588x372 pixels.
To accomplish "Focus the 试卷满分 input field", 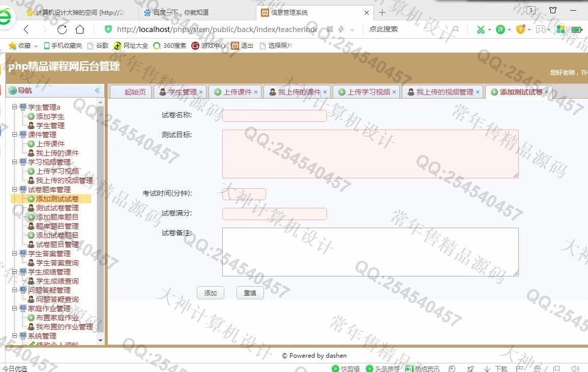I will 275,214.
